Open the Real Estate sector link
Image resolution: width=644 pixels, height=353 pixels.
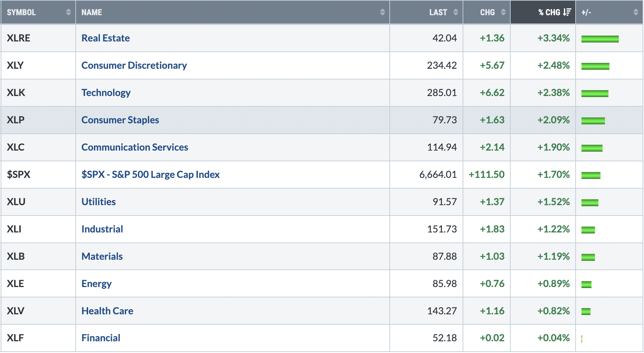click(105, 38)
